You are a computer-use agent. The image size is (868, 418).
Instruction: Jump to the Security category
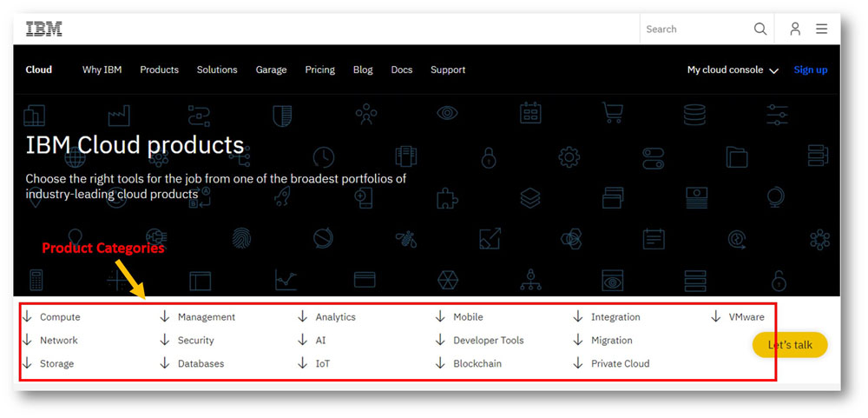196,341
